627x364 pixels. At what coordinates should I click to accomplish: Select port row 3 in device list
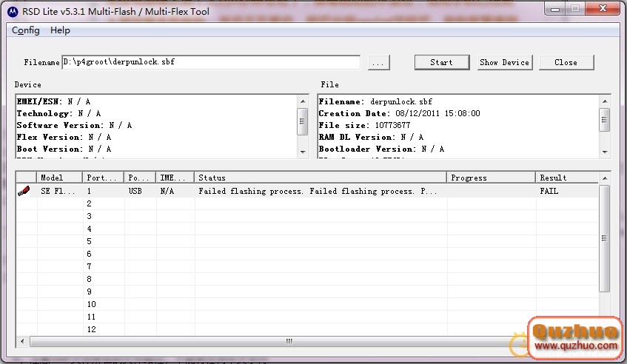click(x=307, y=216)
